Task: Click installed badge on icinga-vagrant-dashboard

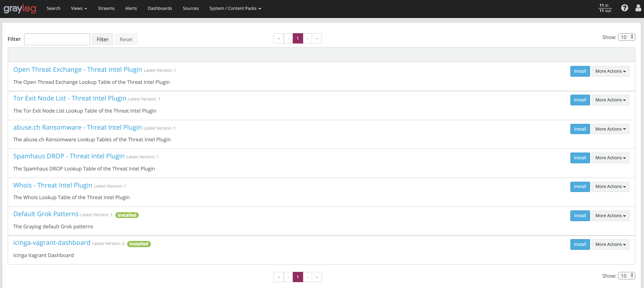Action: (139, 244)
